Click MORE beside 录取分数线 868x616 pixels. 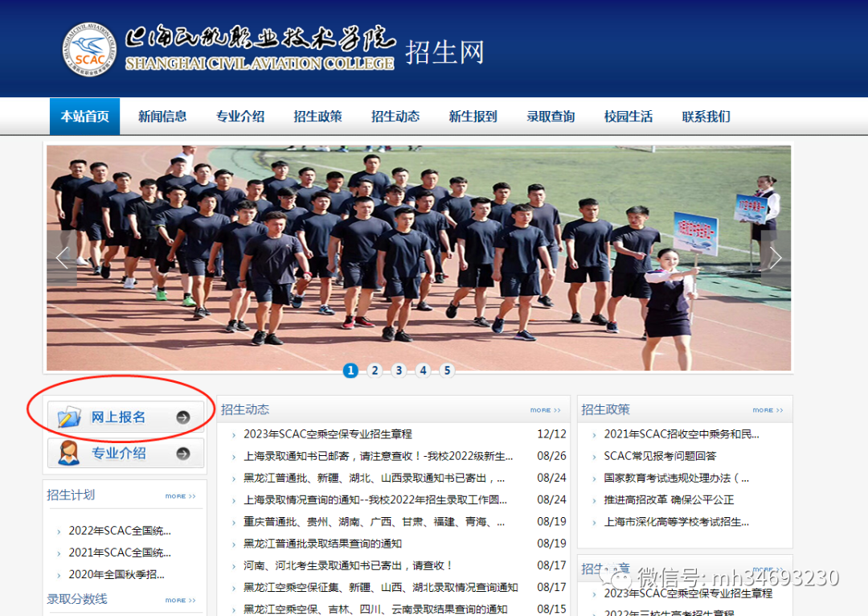pos(179,599)
